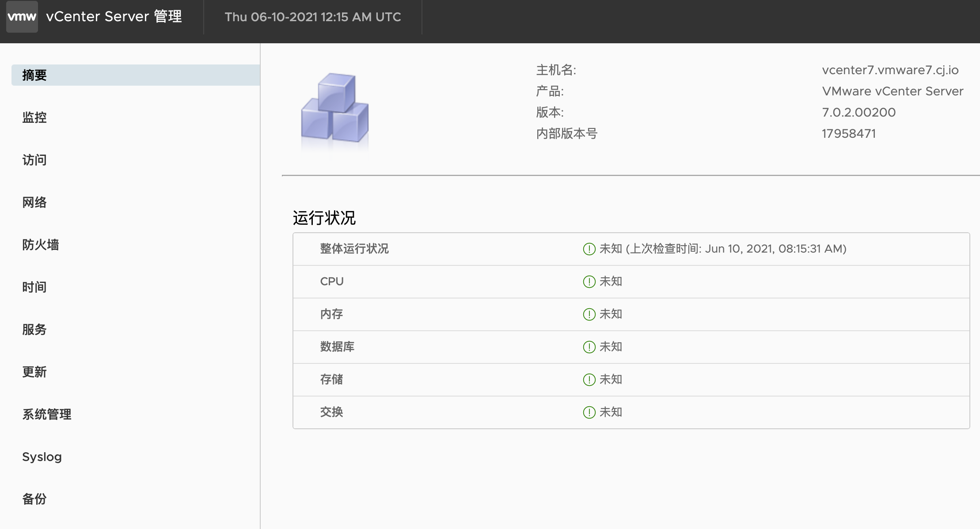The image size is (980, 529).
Task: Go to the 监控 monitoring page
Action: click(x=34, y=117)
